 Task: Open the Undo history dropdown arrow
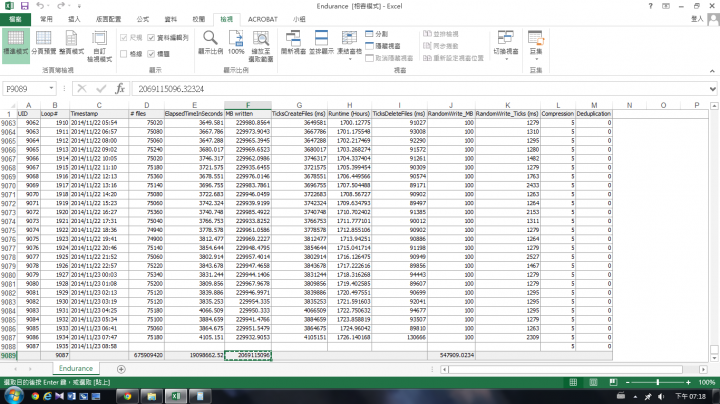click(48, 6)
